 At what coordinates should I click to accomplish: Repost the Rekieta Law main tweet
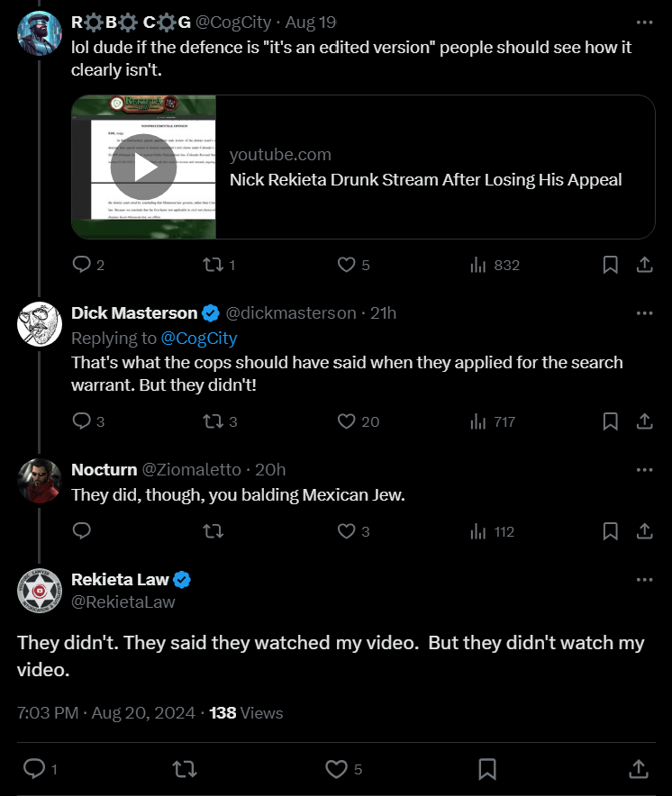(x=185, y=768)
